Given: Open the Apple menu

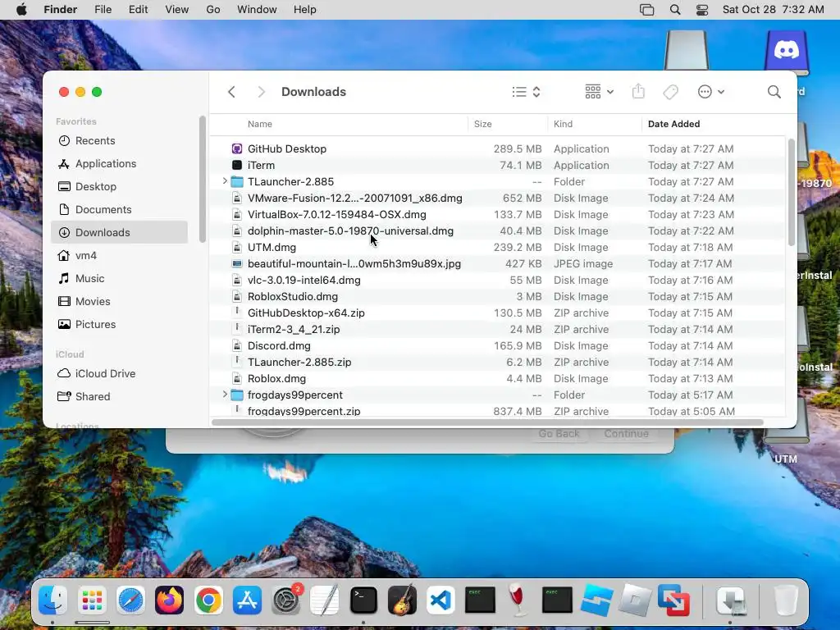Looking at the screenshot, I should tap(21, 10).
